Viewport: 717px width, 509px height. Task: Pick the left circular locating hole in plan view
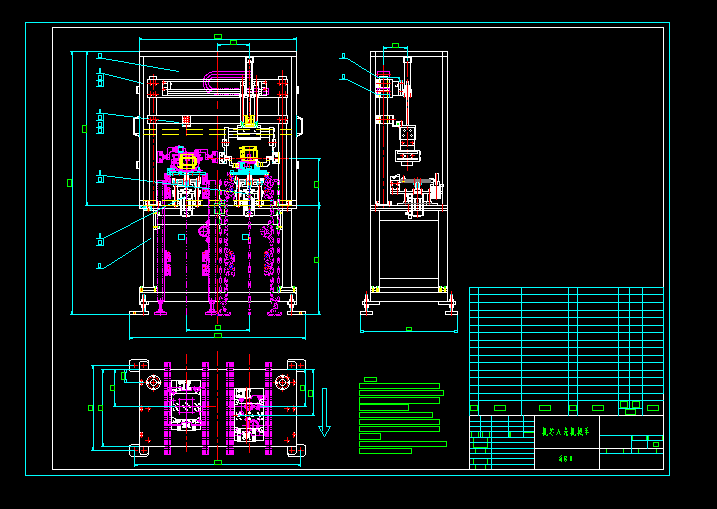pos(154,382)
